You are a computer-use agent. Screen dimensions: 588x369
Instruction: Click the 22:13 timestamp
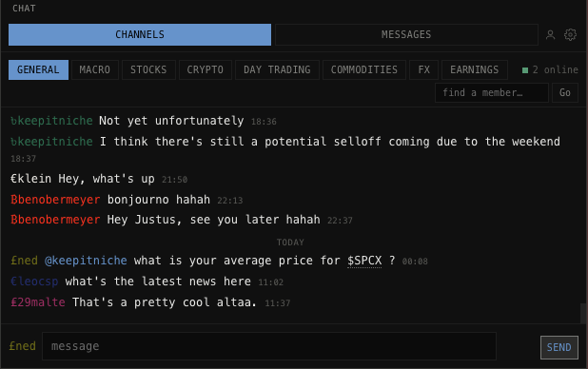pos(230,201)
